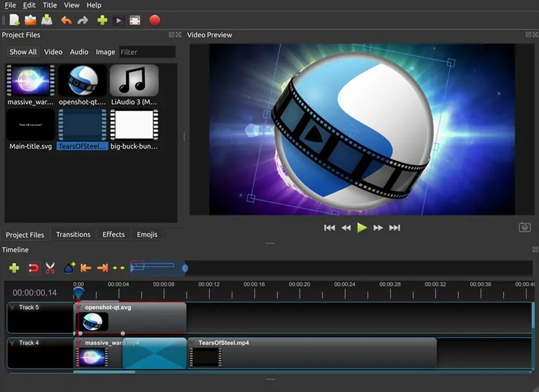Filter project files by Video
This screenshot has height=392, width=539.
[x=53, y=52]
